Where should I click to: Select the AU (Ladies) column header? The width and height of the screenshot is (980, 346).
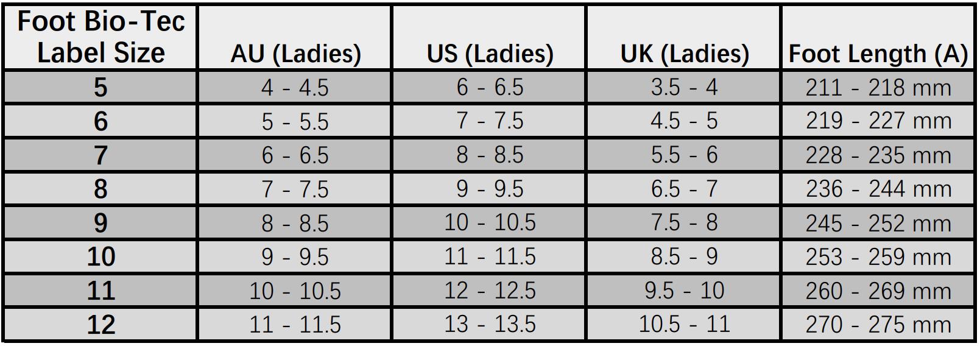(x=295, y=37)
